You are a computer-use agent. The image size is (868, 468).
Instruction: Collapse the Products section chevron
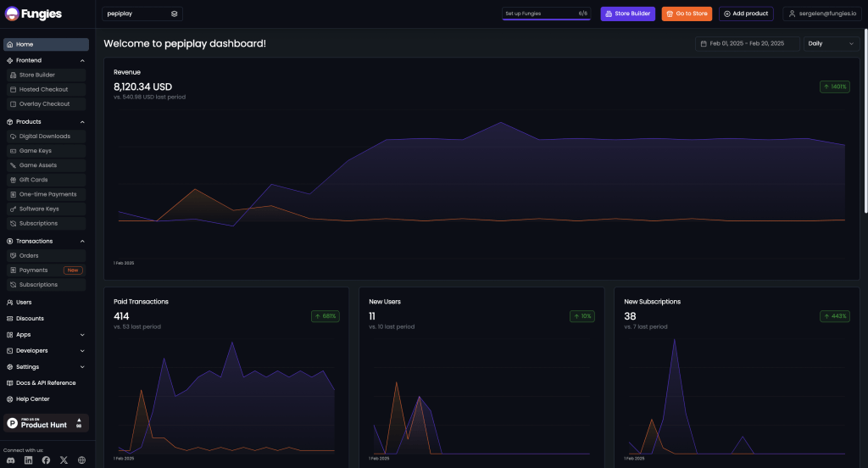click(82, 122)
